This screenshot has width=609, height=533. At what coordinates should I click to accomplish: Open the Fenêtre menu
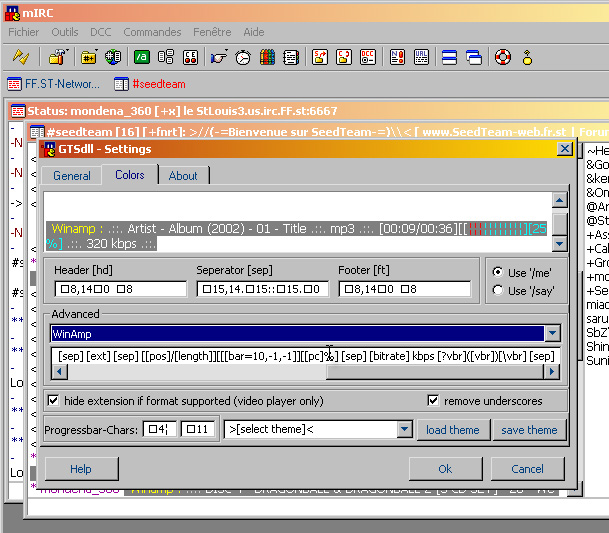(212, 32)
